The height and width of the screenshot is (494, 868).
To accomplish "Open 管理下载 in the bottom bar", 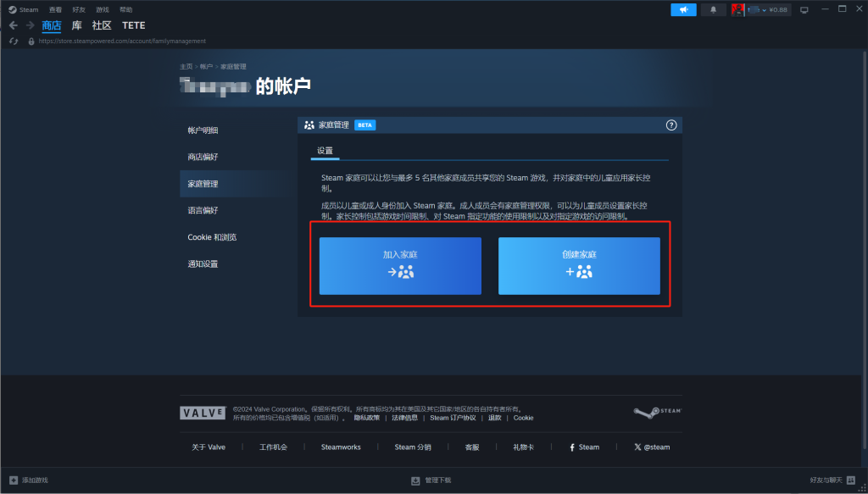I will click(x=431, y=480).
